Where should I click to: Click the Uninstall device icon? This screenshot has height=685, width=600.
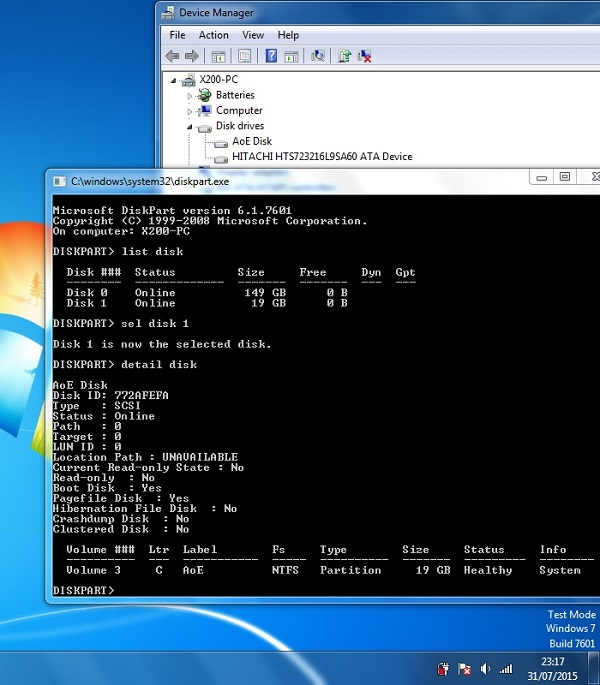(x=364, y=56)
